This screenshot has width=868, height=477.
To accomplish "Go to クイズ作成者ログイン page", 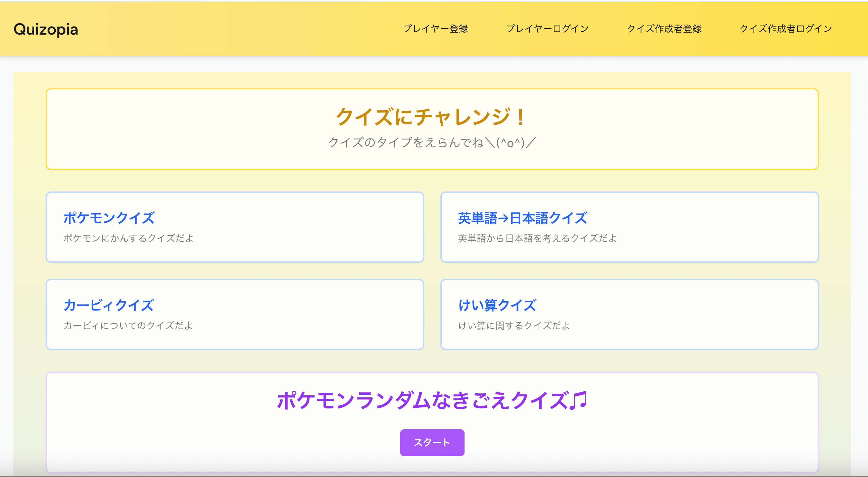I will (786, 29).
